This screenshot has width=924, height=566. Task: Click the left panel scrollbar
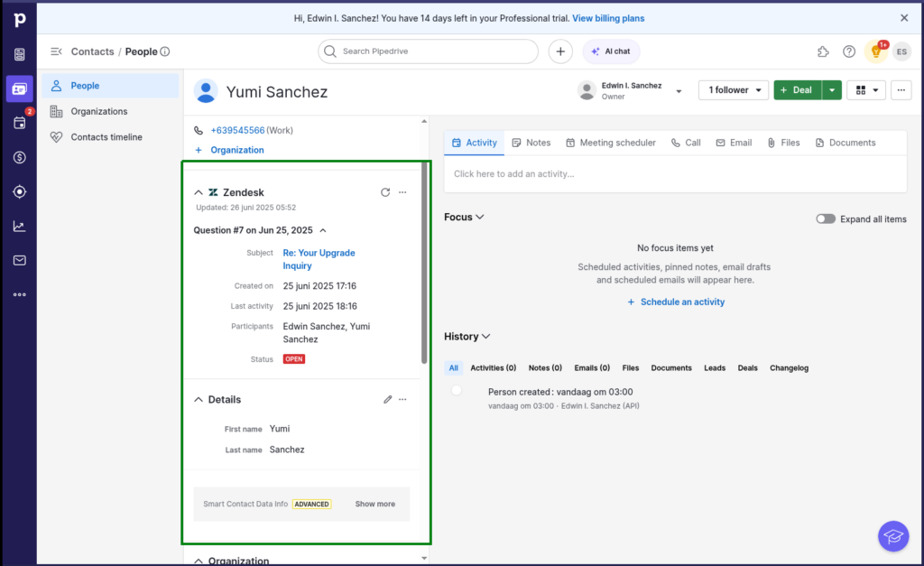(x=424, y=264)
